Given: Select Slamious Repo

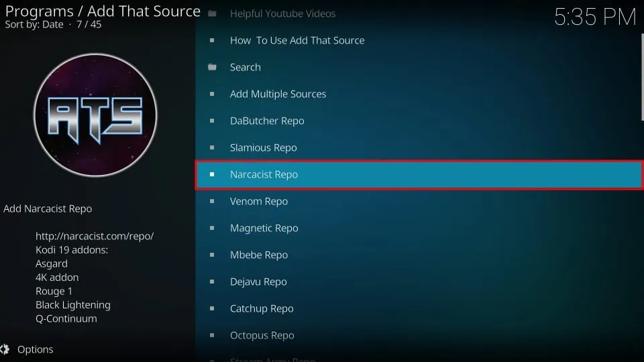Looking at the screenshot, I should [x=419, y=147].
